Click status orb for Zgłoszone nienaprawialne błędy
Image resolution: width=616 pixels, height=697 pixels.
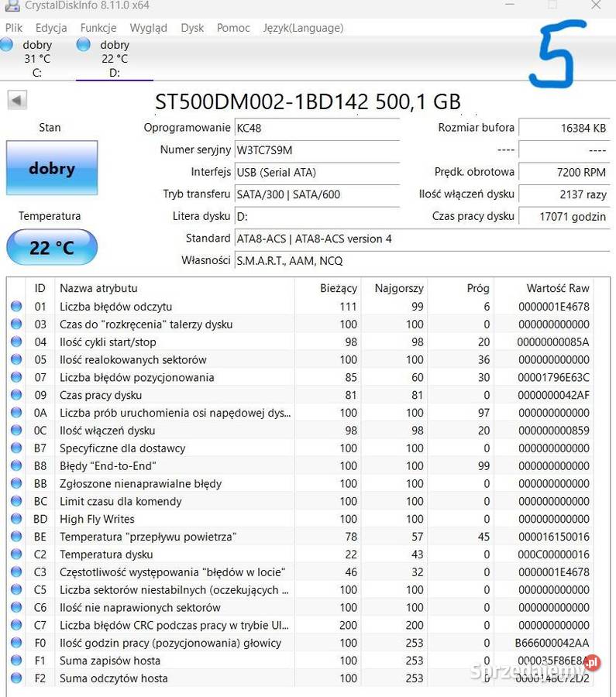[16, 483]
